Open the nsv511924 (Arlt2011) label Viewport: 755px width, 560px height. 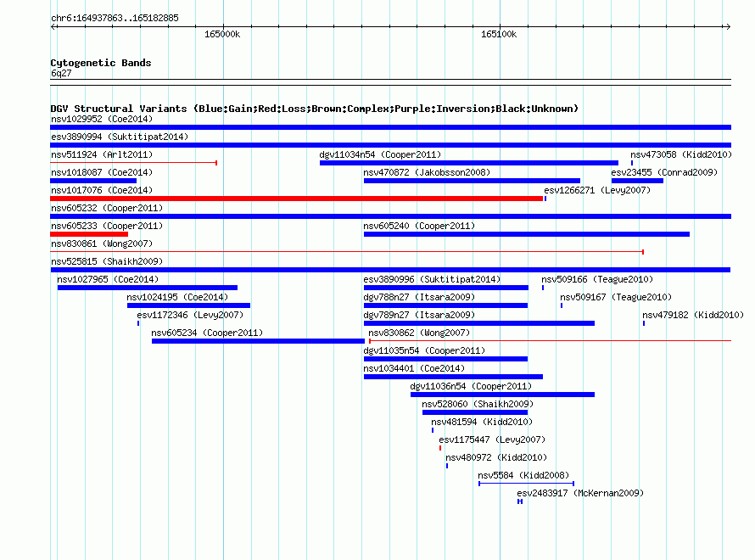tap(102, 154)
